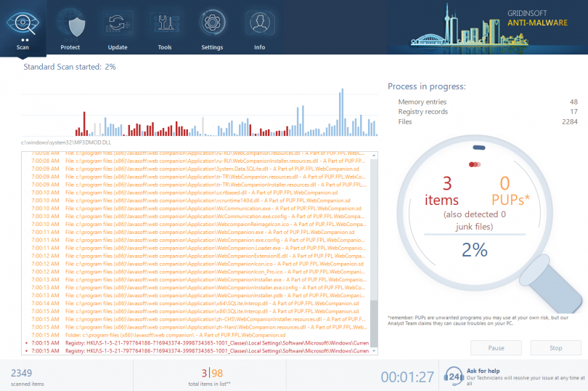Screen dimensions: 588x391
Task: Click the 24 hour support headset icon
Action: click(x=453, y=375)
